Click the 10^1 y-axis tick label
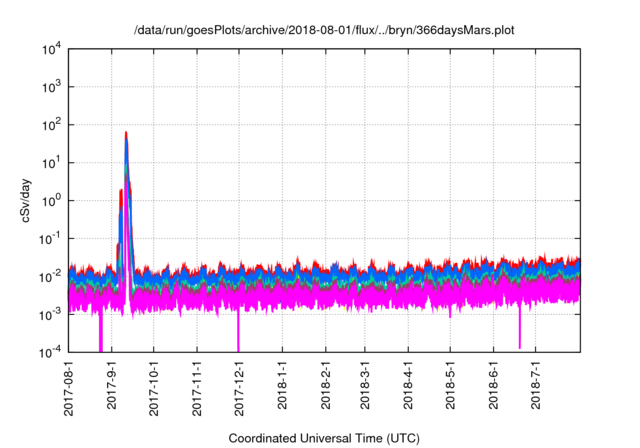 coord(52,163)
